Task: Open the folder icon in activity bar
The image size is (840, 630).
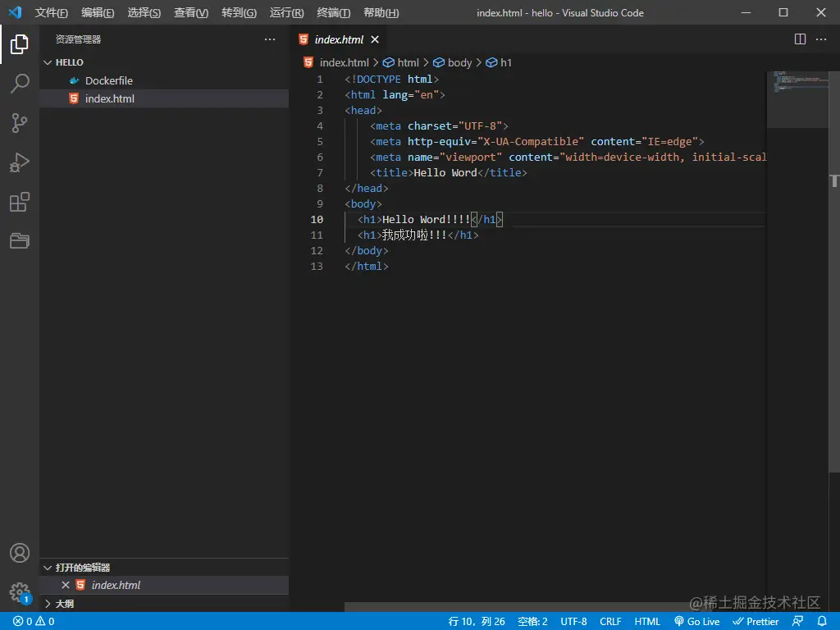Action: pyautogui.click(x=20, y=240)
